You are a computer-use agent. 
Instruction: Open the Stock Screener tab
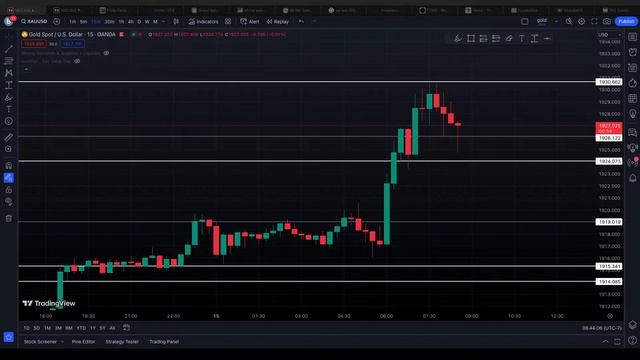coord(40,342)
